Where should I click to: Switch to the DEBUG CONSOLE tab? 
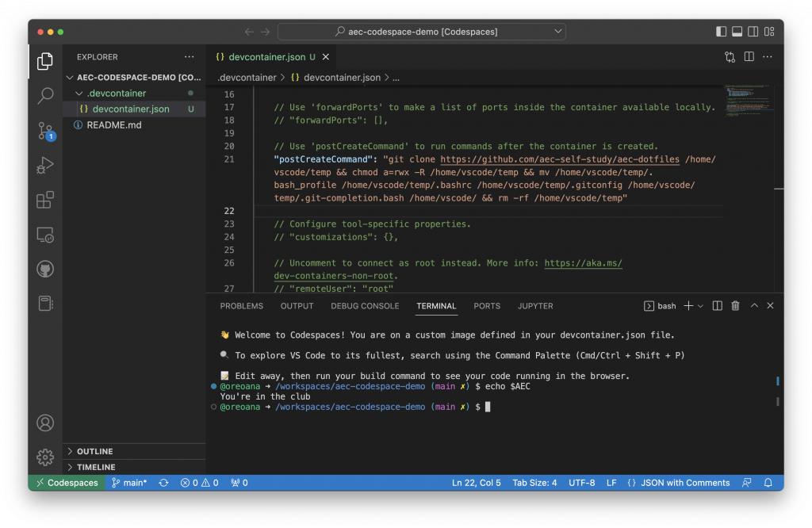click(x=365, y=306)
